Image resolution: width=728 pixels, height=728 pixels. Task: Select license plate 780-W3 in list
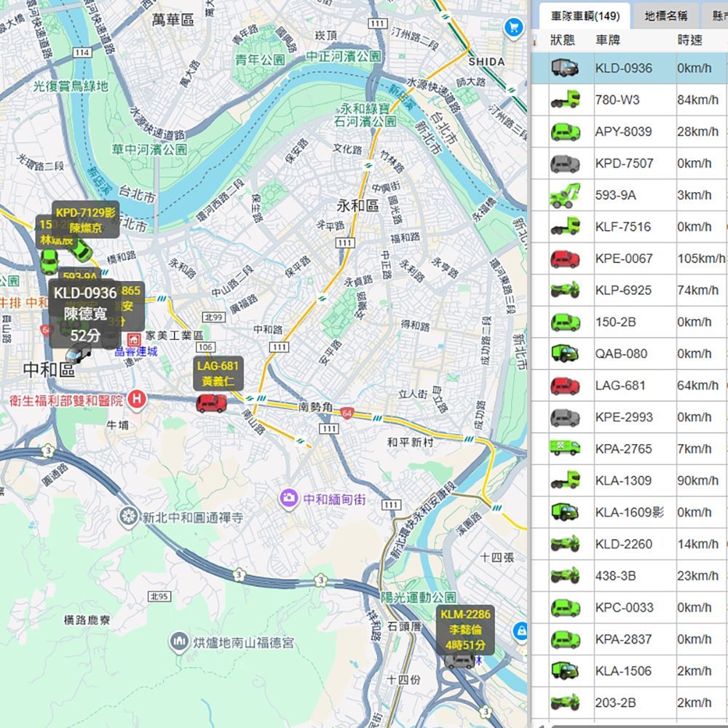click(x=617, y=100)
